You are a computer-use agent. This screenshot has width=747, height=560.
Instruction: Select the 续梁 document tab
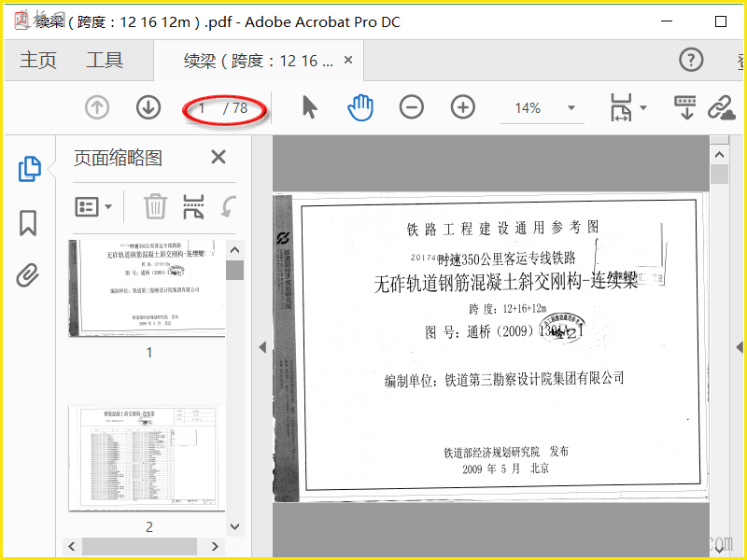click(259, 61)
